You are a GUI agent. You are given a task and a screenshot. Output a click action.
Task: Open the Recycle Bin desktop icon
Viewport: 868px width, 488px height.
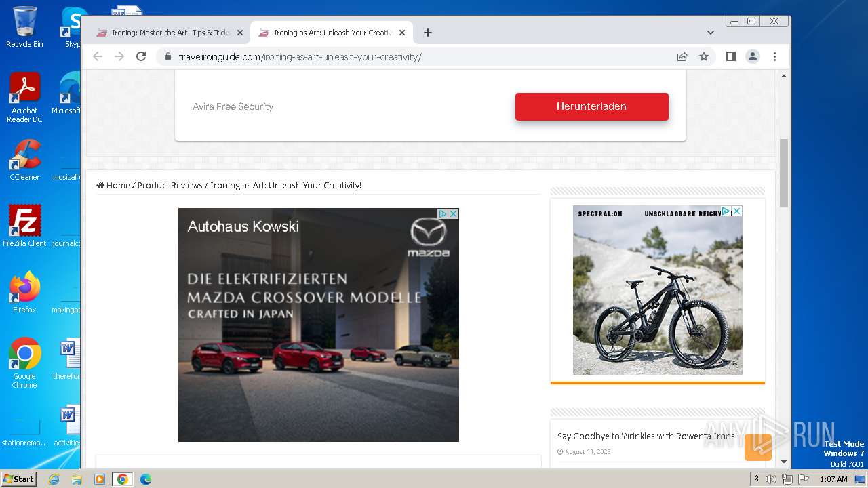(24, 27)
